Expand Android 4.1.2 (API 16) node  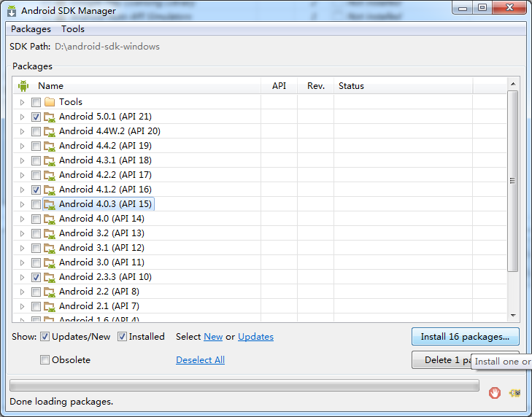pyautogui.click(x=22, y=190)
